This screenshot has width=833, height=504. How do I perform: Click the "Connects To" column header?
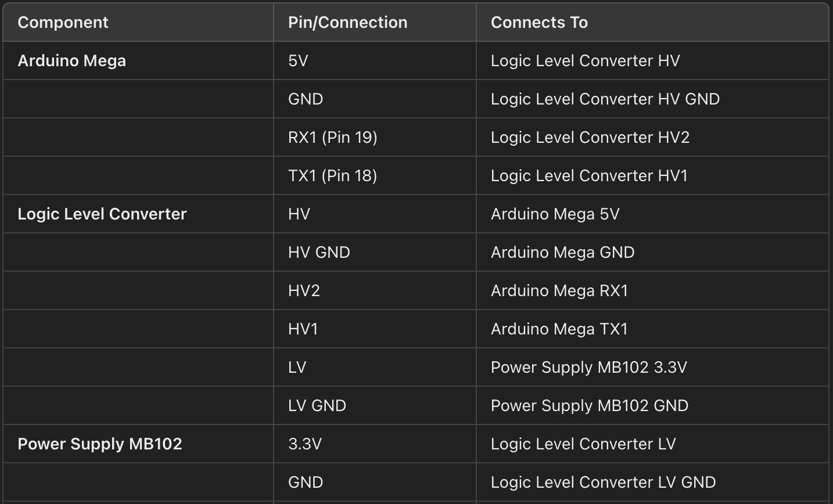pos(539,23)
